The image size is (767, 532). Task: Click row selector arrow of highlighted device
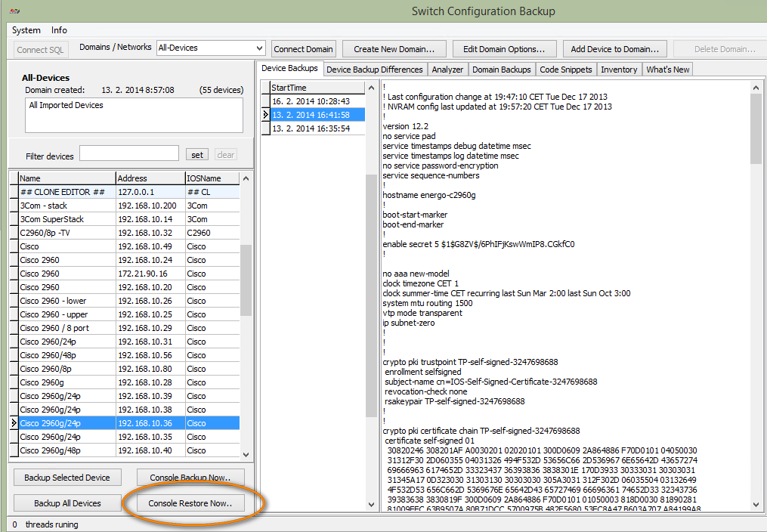click(x=14, y=423)
